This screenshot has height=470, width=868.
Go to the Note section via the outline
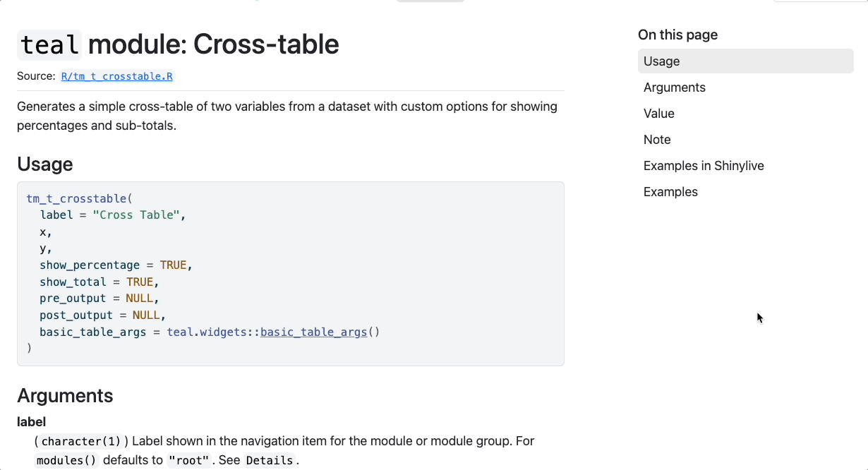pyautogui.click(x=656, y=139)
